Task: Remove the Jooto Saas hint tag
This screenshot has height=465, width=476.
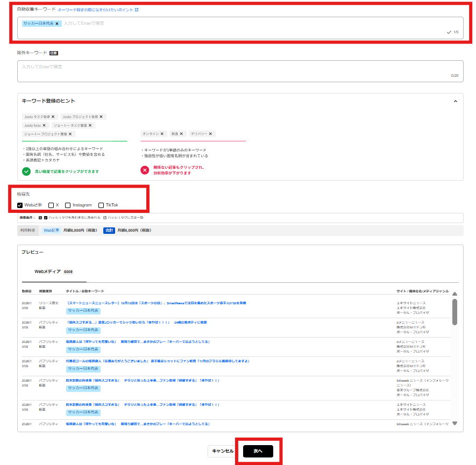Action: [44, 125]
